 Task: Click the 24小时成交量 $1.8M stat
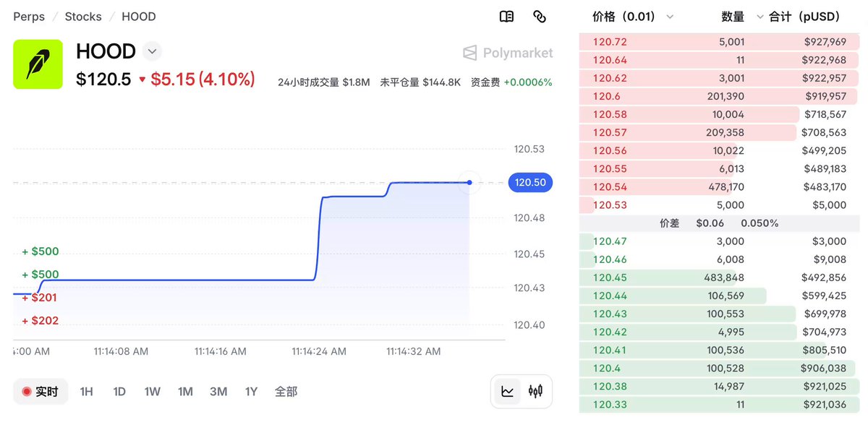pos(324,82)
